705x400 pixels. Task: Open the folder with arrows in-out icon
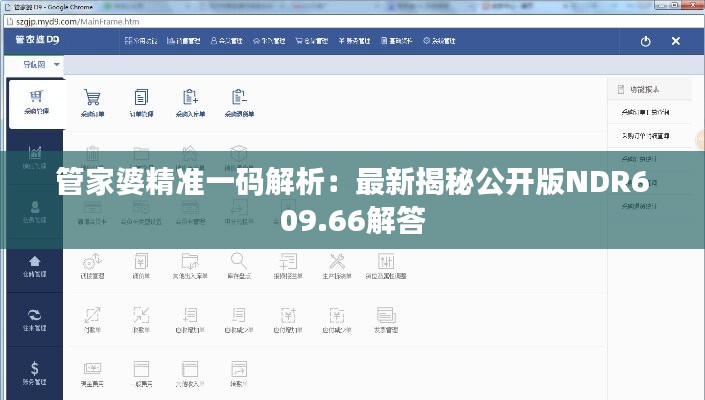point(190,261)
